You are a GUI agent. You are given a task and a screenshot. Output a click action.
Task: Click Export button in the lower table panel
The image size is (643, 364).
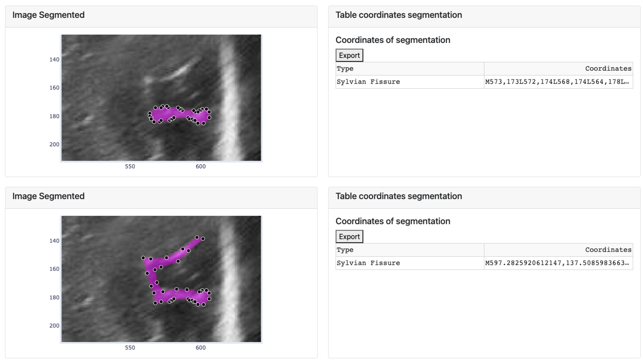click(x=349, y=237)
